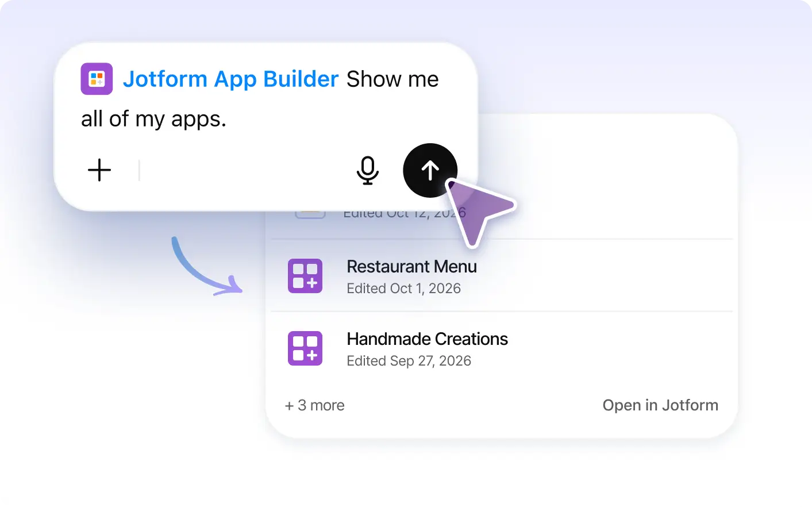The height and width of the screenshot is (507, 812).
Task: Send the prompt with the up-arrow button
Action: click(x=430, y=170)
